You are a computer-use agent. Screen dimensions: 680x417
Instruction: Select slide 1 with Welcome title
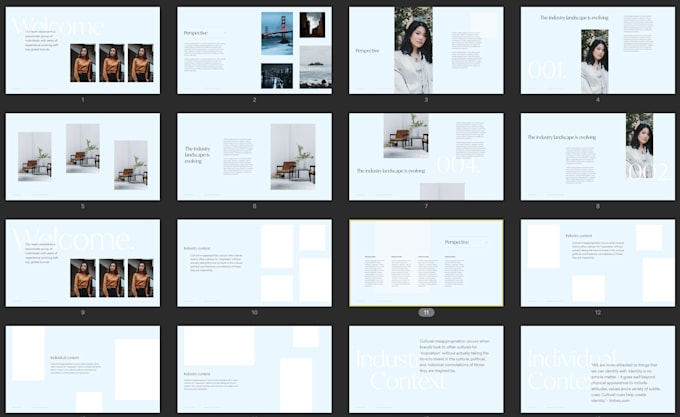pyautogui.click(x=83, y=51)
